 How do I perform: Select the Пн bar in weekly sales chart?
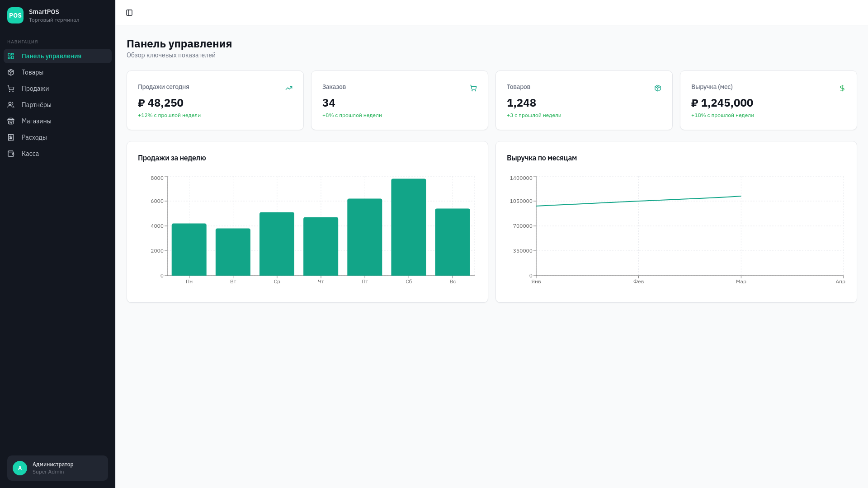[x=189, y=249]
